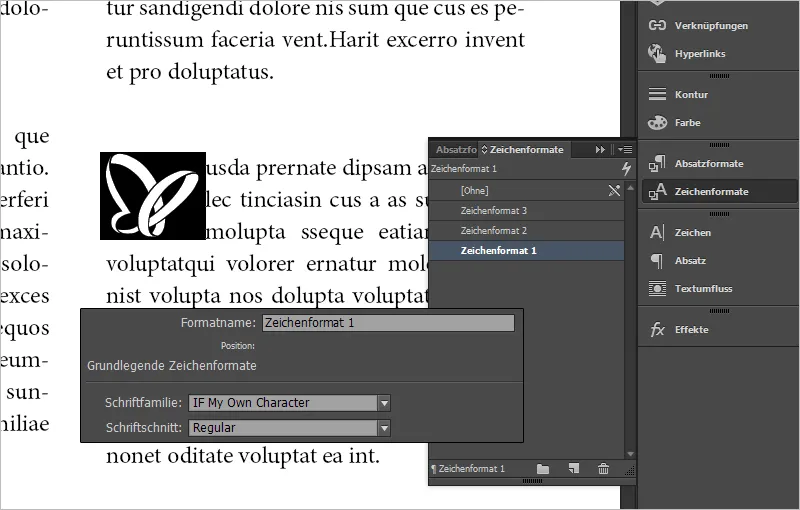Click the clear overrides icon beside [Ohne]
The height and width of the screenshot is (510, 800).
pyautogui.click(x=614, y=190)
